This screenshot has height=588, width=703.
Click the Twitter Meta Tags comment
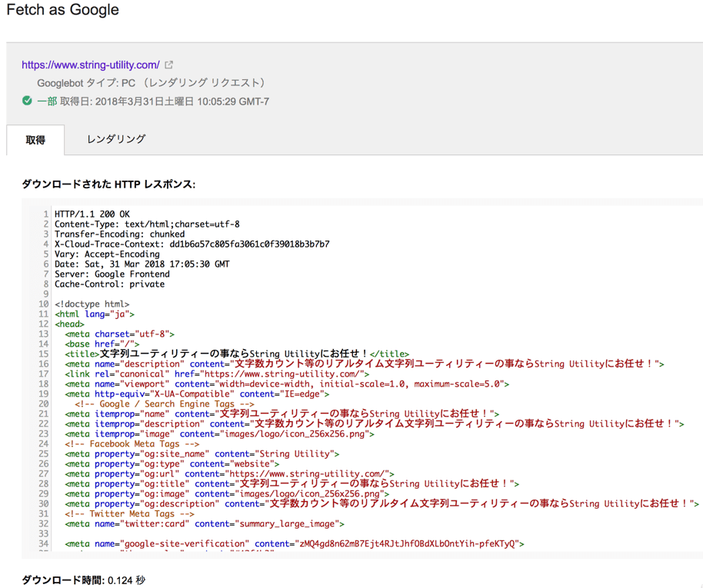coord(129,513)
